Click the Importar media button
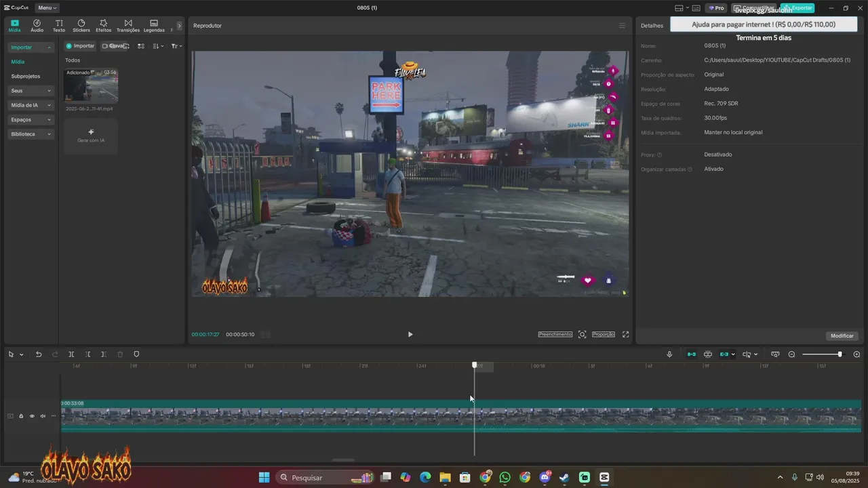Image resolution: width=868 pixels, height=488 pixels. tap(80, 46)
